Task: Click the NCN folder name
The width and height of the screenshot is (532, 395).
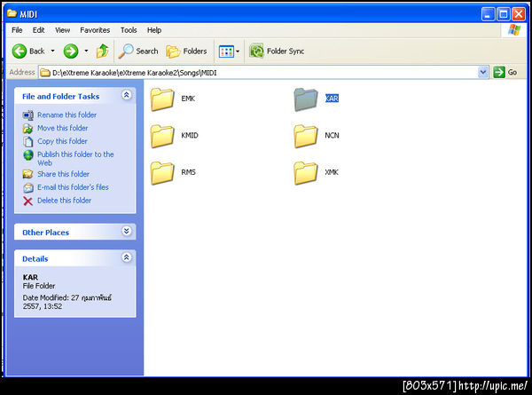Action: coord(332,135)
